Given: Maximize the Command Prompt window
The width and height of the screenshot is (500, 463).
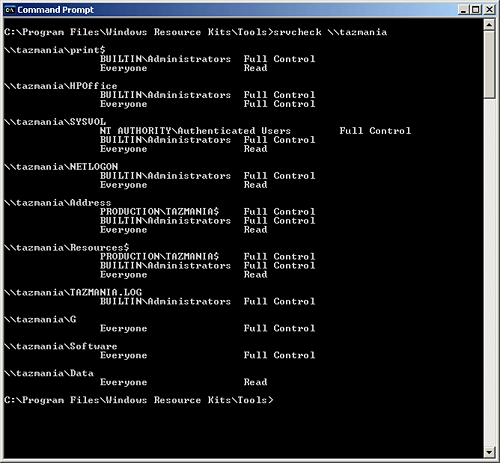Looking at the screenshot, I should point(476,10).
